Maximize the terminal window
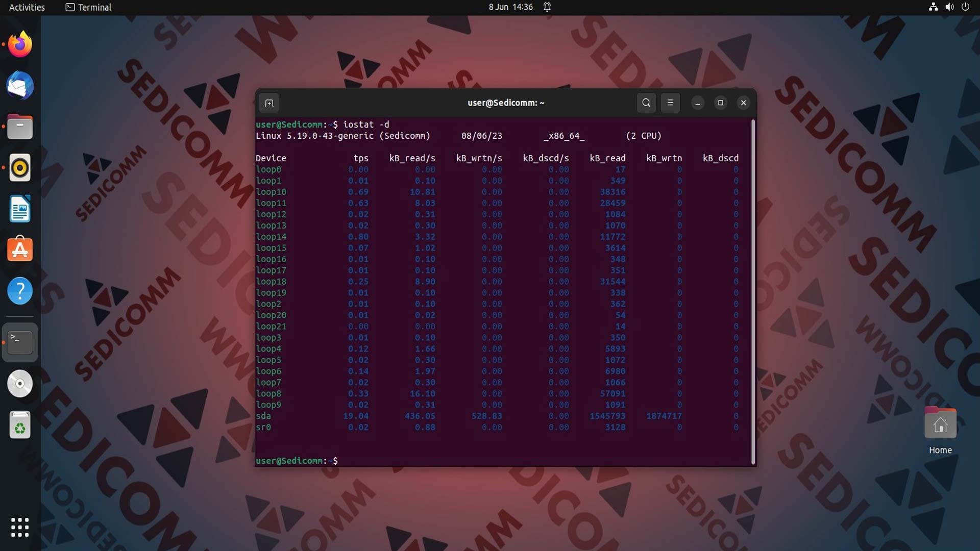Screen dimensions: 980x551 click(721, 103)
